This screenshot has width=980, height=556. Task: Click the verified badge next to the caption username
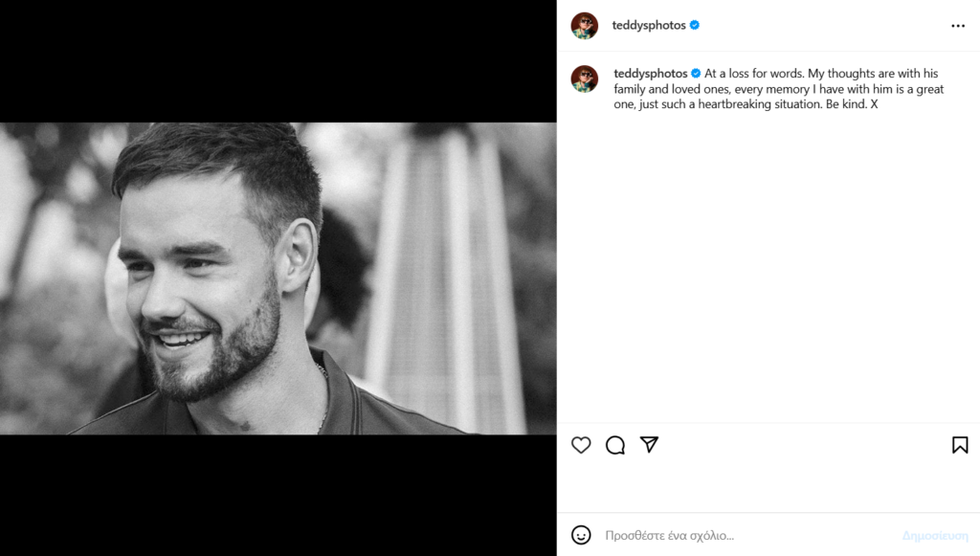pos(696,74)
